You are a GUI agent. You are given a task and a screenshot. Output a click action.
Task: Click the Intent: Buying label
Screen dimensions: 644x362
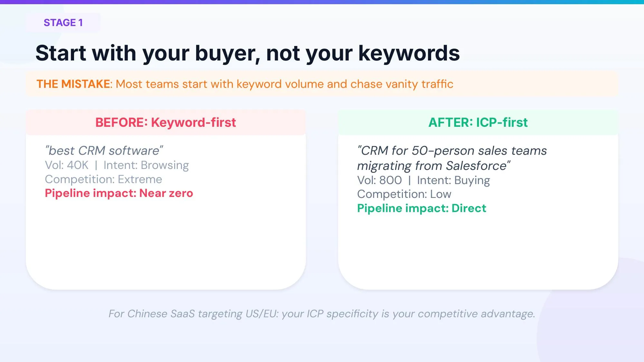coord(453,180)
